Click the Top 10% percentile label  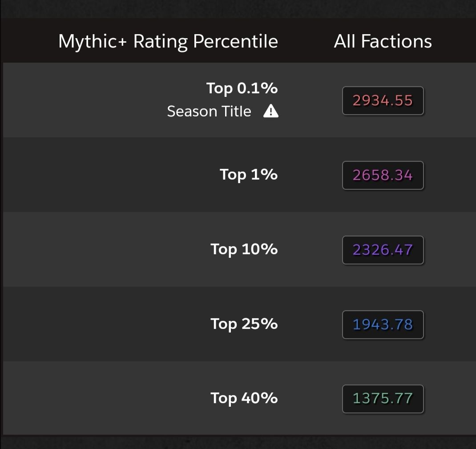pos(244,249)
